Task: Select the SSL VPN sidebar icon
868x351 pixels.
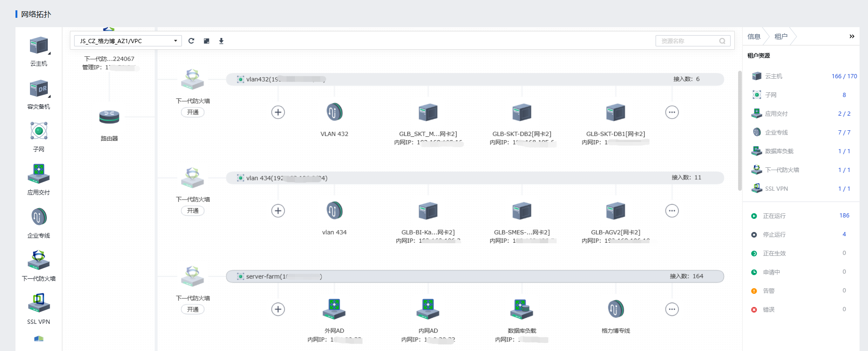Action: coord(39,303)
